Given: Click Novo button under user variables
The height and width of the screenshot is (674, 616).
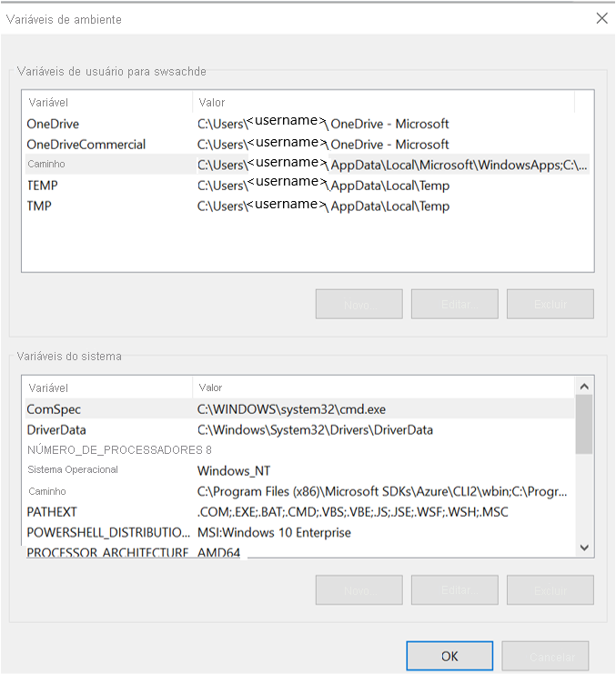Looking at the screenshot, I should tap(359, 304).
